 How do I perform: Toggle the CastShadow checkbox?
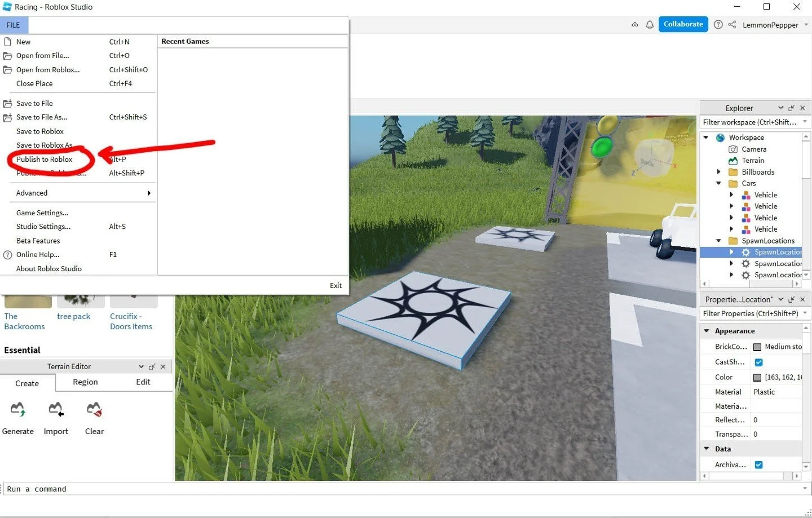(x=758, y=362)
